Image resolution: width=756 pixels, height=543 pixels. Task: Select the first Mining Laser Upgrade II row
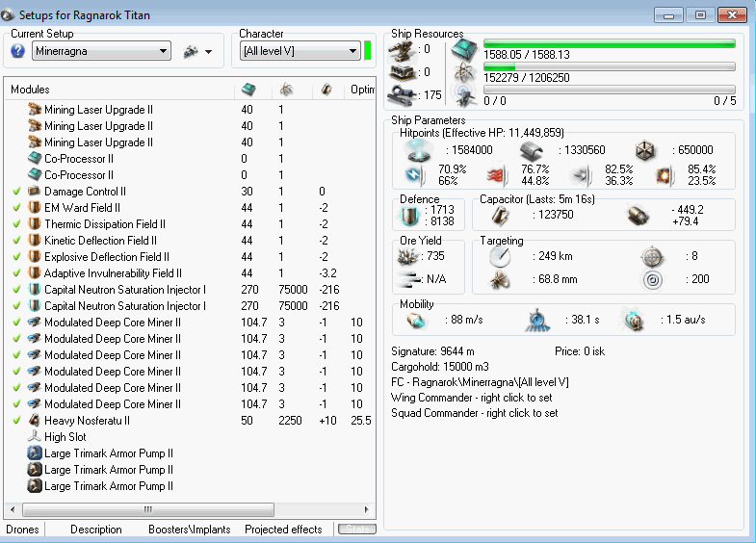(x=190, y=110)
